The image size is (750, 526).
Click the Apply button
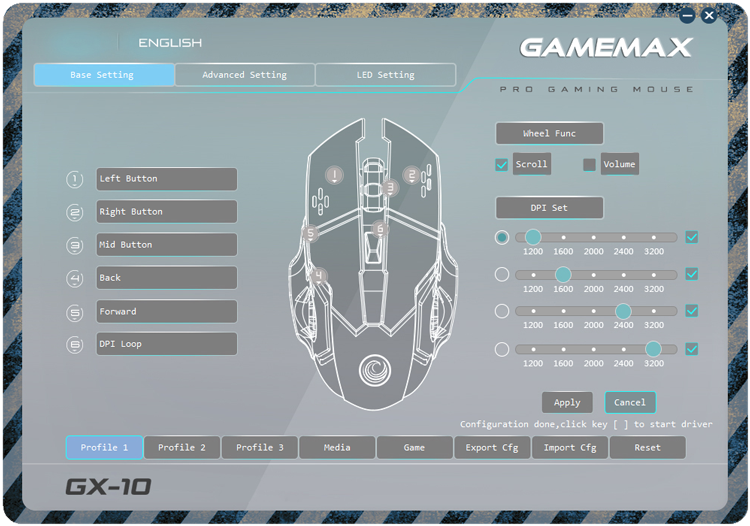point(567,403)
